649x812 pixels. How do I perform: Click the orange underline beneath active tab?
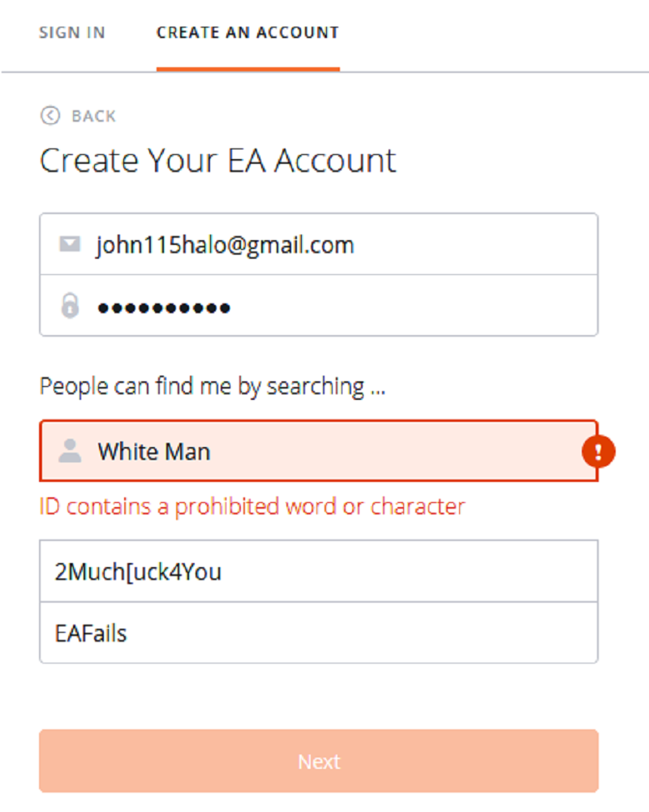pos(247,69)
